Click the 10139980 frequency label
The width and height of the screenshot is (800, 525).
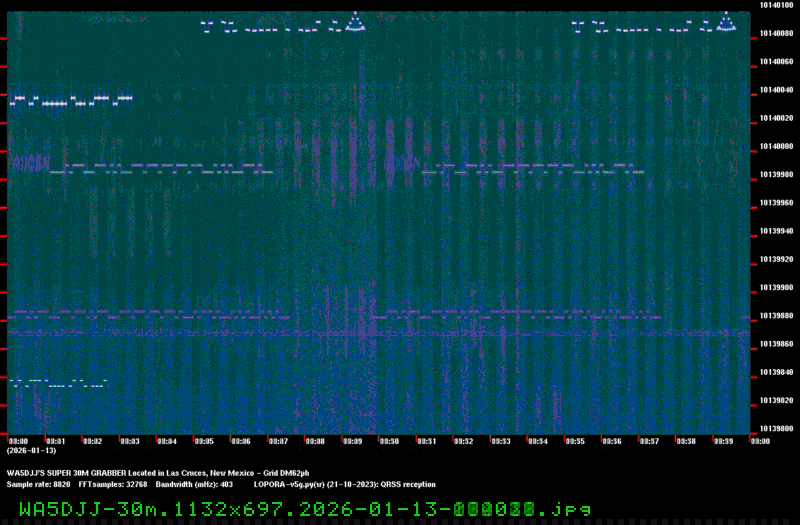(x=777, y=174)
